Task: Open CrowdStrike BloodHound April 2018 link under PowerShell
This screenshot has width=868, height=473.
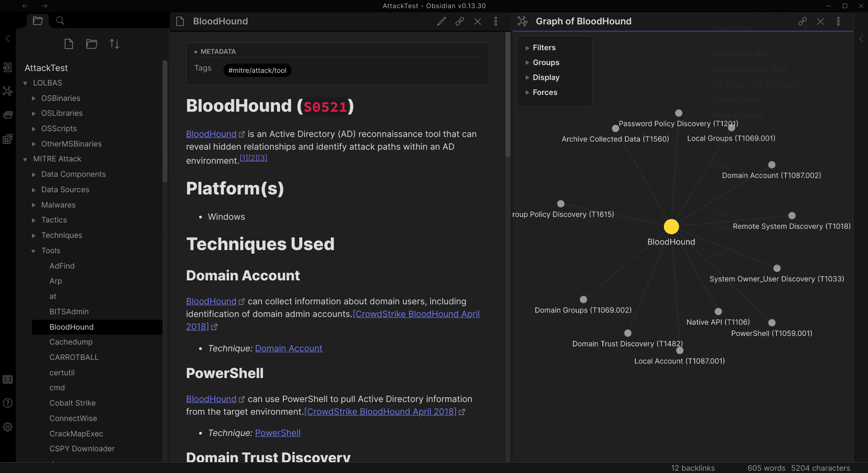Action: (381, 412)
